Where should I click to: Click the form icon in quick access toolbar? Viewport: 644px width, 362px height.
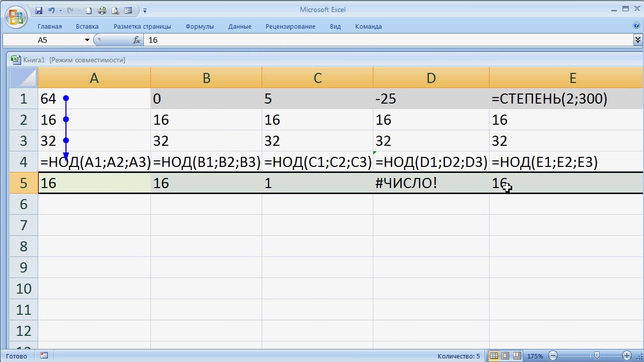click(x=128, y=10)
